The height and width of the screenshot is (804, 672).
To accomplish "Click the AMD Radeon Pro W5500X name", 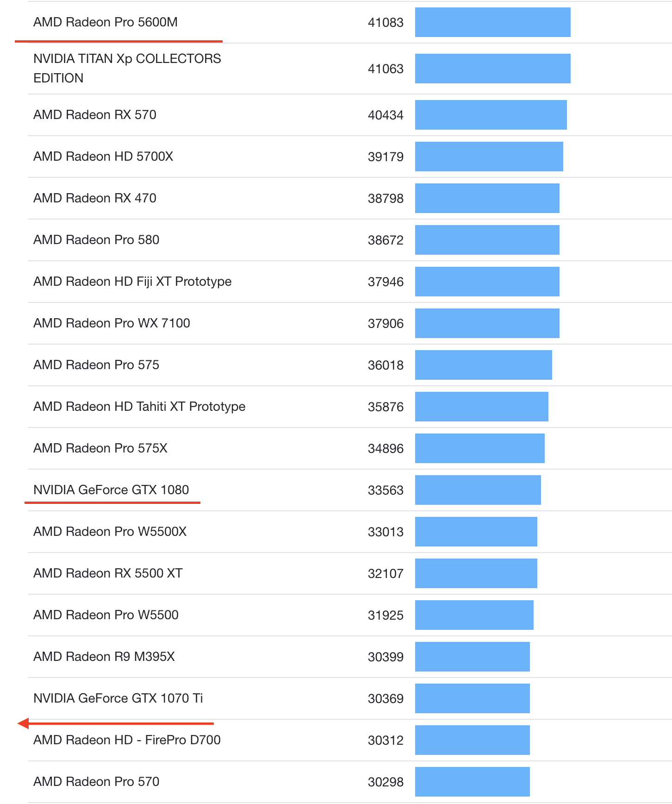I will click(x=110, y=532).
